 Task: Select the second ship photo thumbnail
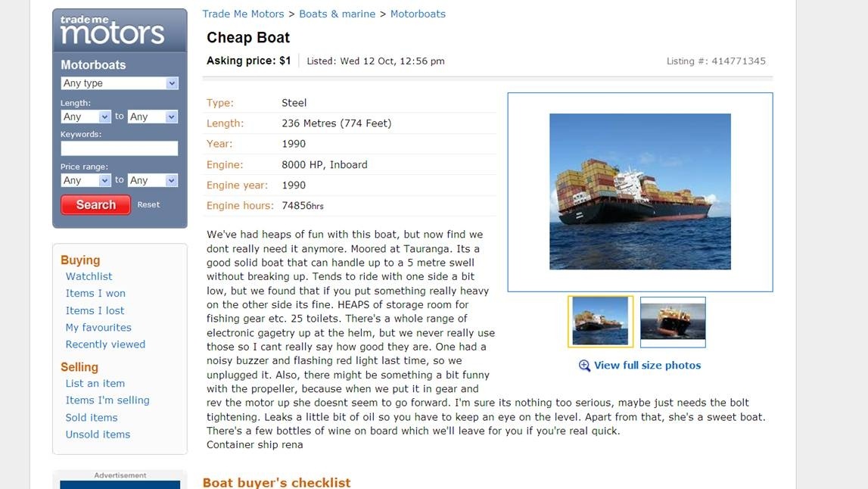673,322
